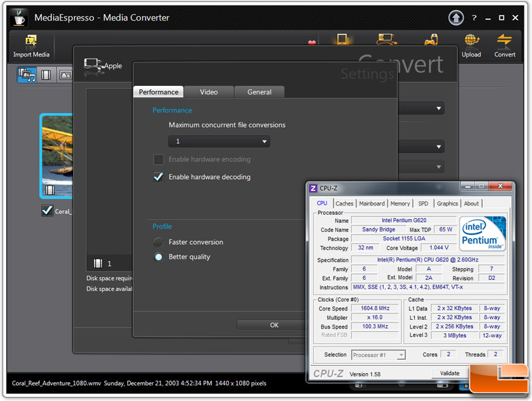532x401 pixels.
Task: Click the Import Media icon
Action: pos(31,41)
